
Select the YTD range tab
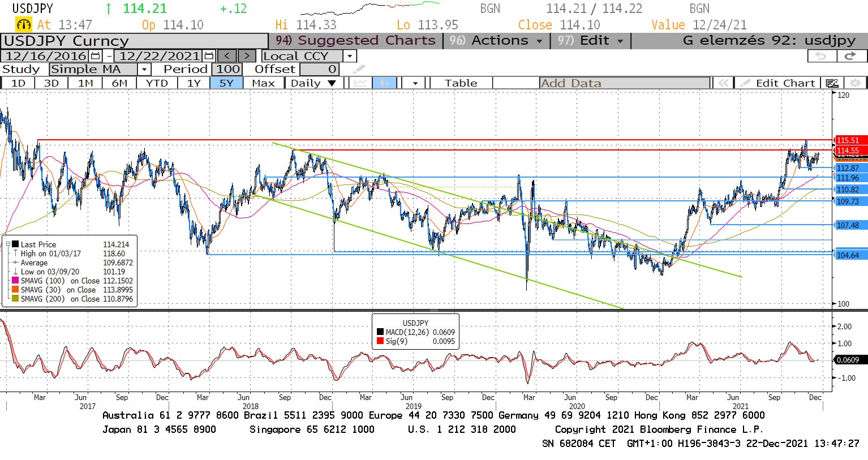(x=157, y=83)
